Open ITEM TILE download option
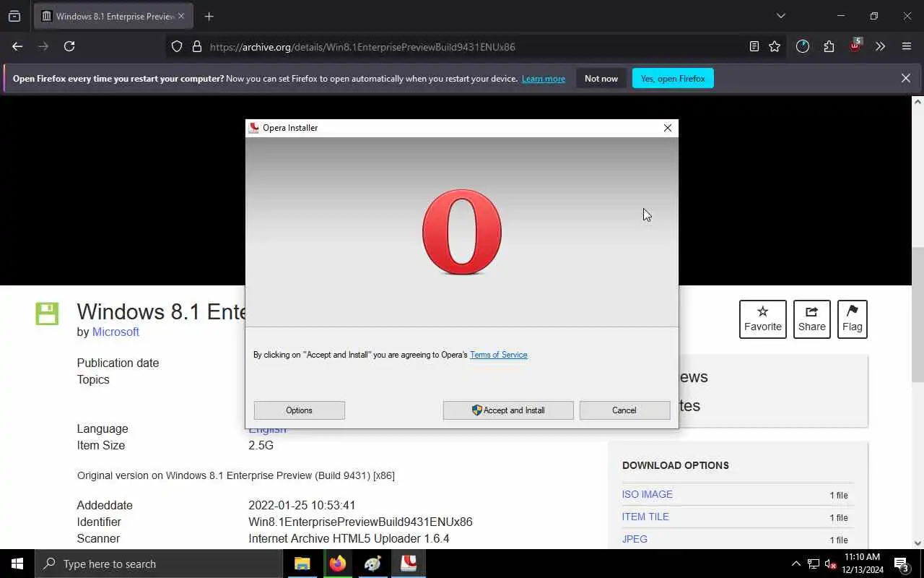Image resolution: width=924 pixels, height=578 pixels. click(x=645, y=517)
